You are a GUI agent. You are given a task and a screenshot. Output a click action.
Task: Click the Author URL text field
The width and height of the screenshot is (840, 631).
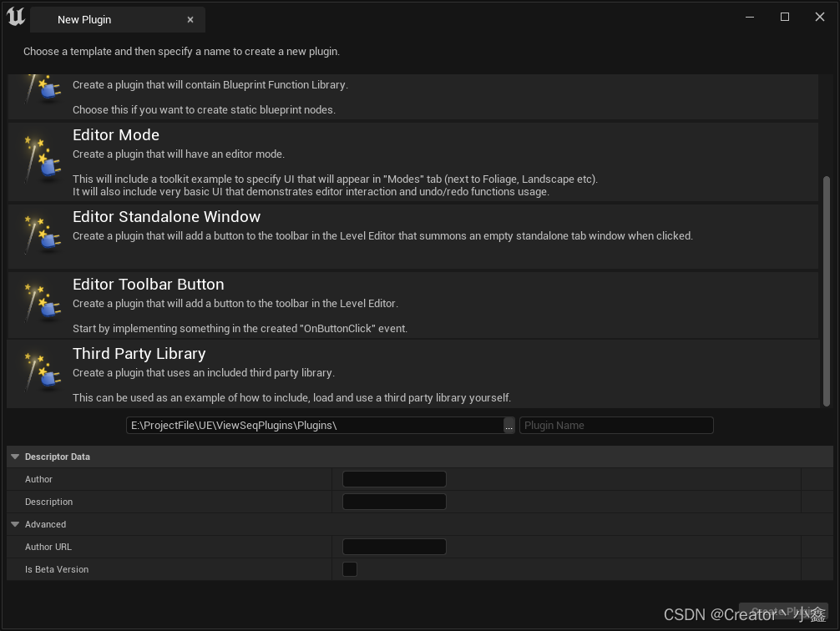pos(394,547)
